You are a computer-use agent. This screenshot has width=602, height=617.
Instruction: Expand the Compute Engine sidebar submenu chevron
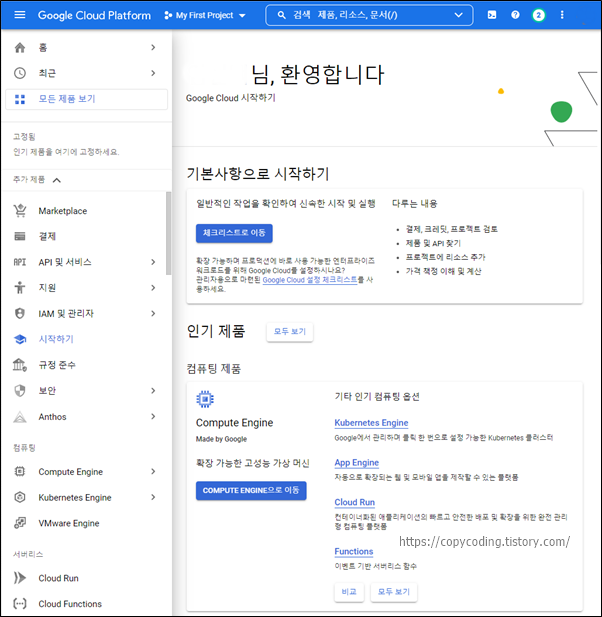coord(153,471)
